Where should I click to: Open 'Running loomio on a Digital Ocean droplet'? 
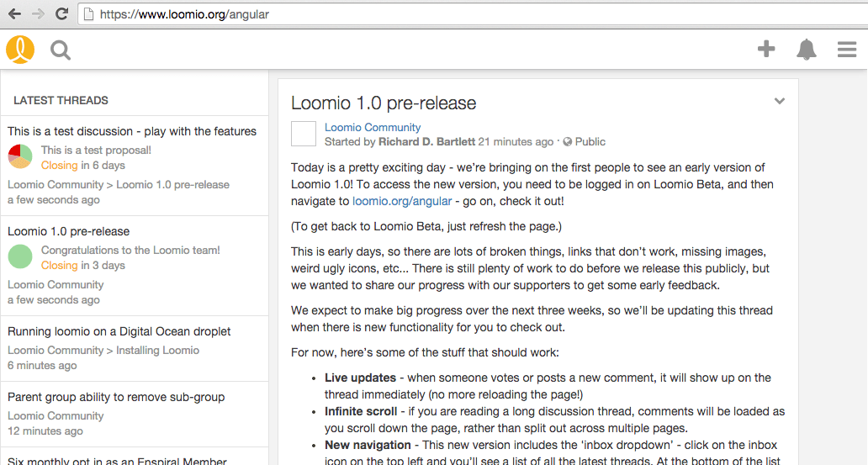coord(119,331)
